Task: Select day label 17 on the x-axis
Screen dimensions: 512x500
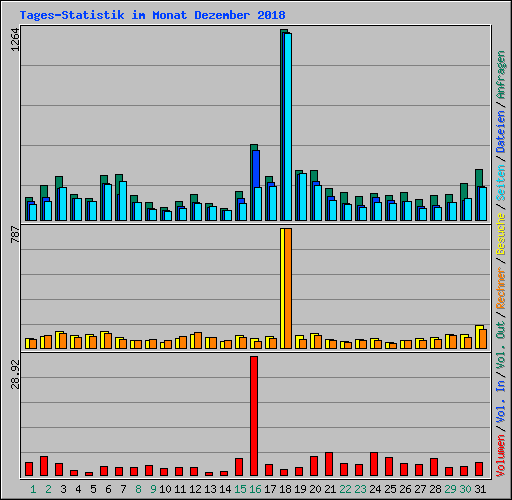Action: tap(270, 489)
